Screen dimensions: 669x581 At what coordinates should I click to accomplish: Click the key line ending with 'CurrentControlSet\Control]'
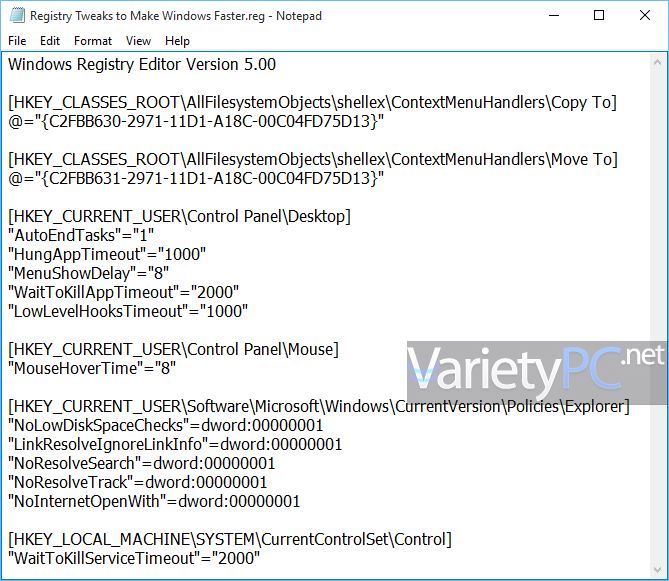click(x=230, y=540)
